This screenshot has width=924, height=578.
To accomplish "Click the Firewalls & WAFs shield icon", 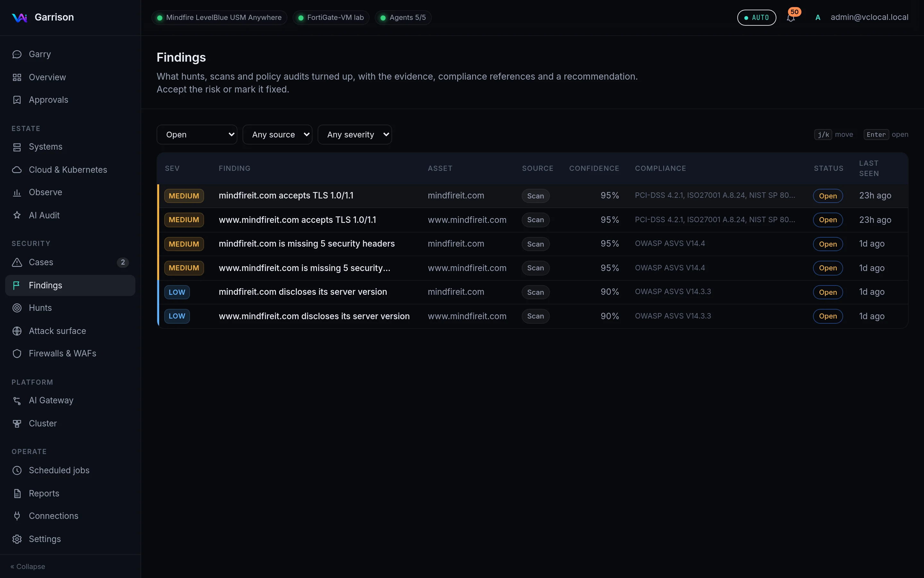I will (17, 354).
